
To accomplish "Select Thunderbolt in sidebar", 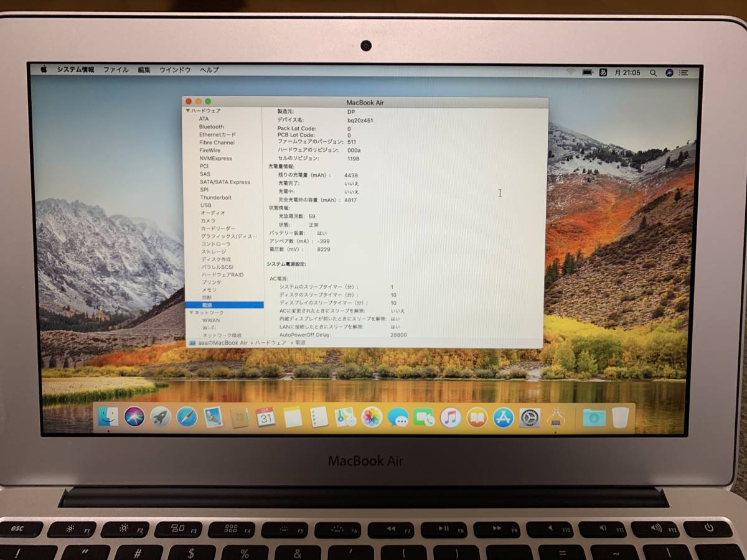I will click(x=216, y=198).
